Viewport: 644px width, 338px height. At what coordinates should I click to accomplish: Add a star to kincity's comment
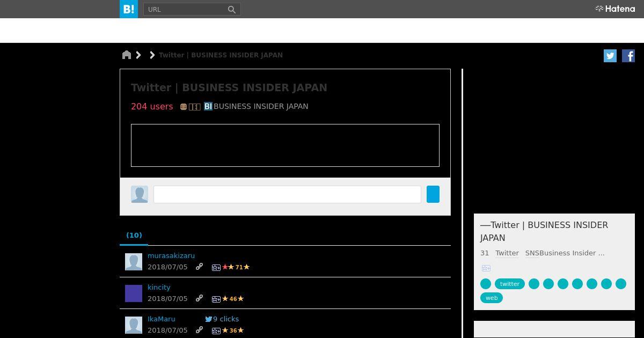pos(216,299)
